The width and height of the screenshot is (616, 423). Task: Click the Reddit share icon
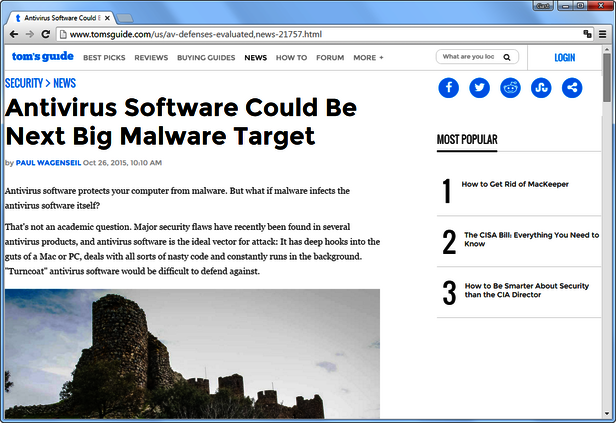pos(511,87)
